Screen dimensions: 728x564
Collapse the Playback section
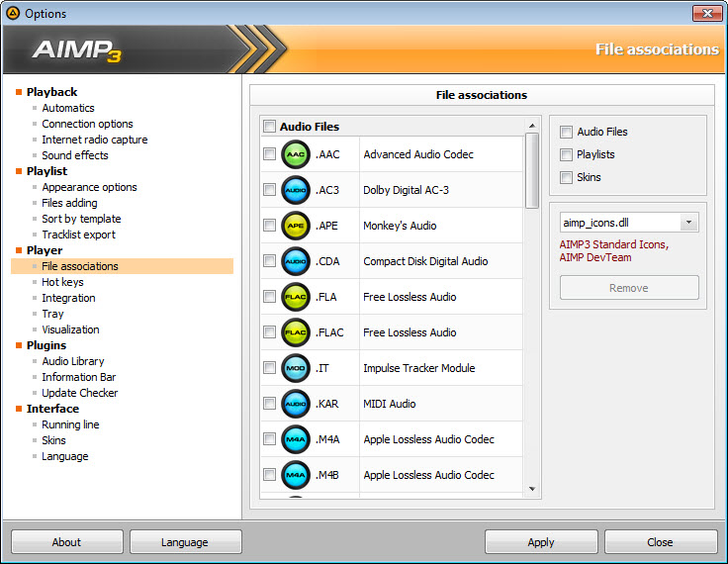pos(19,92)
